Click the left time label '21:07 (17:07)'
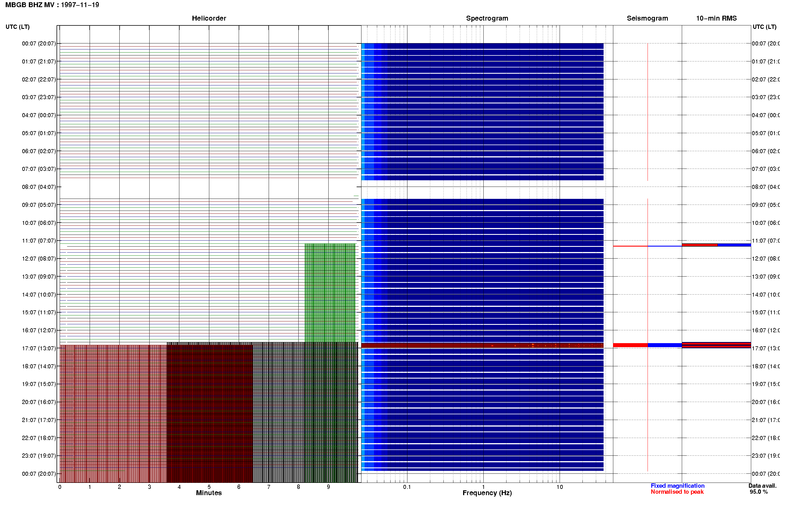 click(39, 420)
